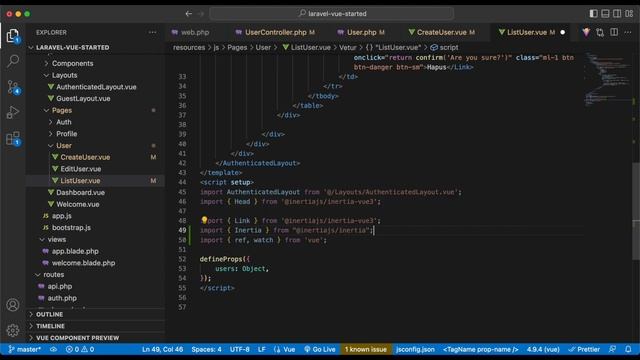Toggle the bottom panel layout icon

pyautogui.click(x=605, y=13)
